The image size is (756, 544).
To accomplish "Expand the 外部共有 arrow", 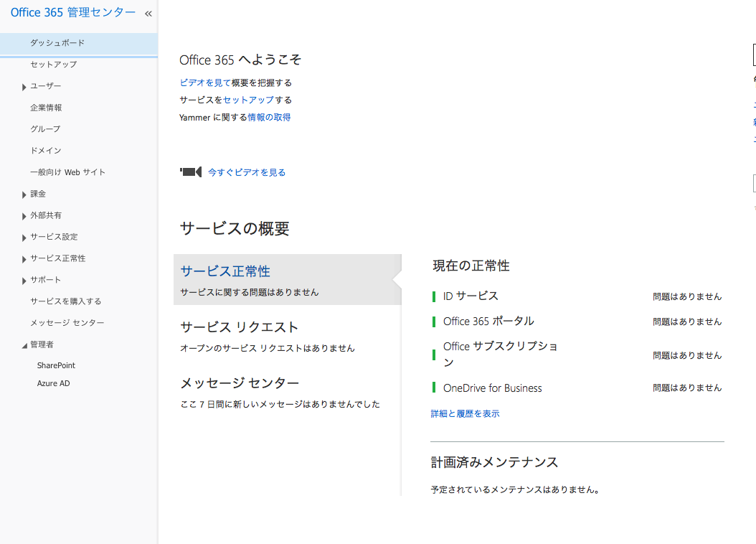I will tap(24, 217).
